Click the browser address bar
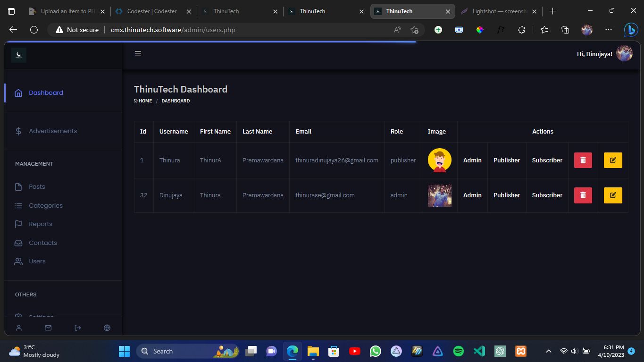Screen dimensions: 644x362 coord(236,30)
